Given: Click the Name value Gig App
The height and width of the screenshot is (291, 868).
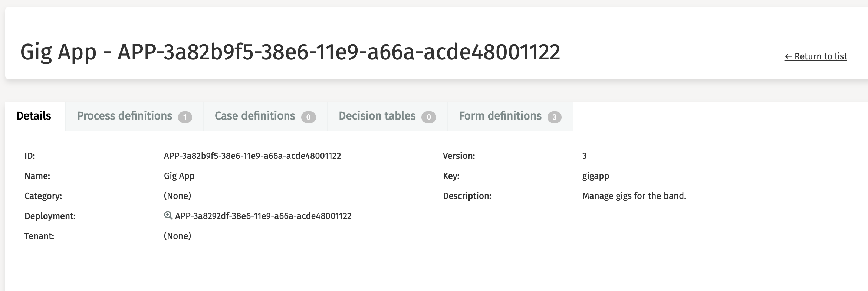Looking at the screenshot, I should (179, 176).
